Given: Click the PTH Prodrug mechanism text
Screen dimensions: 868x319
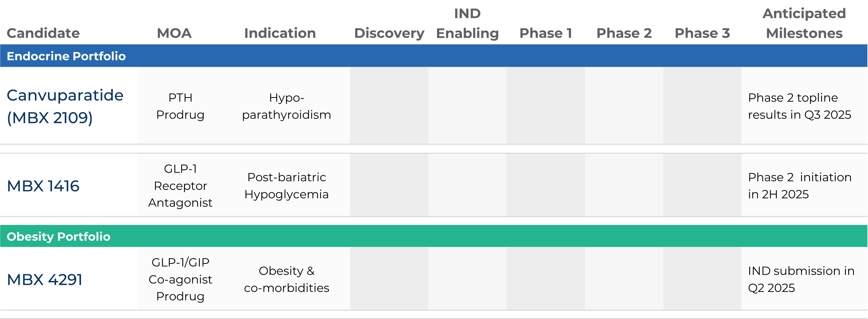Looking at the screenshot, I should tap(180, 106).
